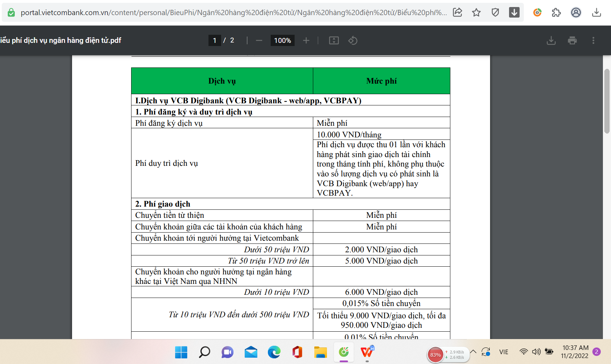Switch to Coc Coc browser taskbar icon

[x=344, y=352]
